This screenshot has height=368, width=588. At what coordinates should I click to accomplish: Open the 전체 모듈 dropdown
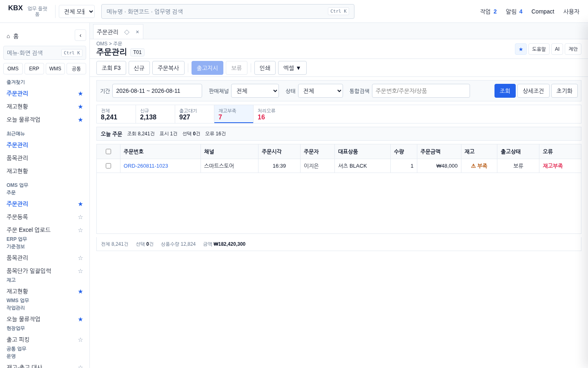(77, 11)
